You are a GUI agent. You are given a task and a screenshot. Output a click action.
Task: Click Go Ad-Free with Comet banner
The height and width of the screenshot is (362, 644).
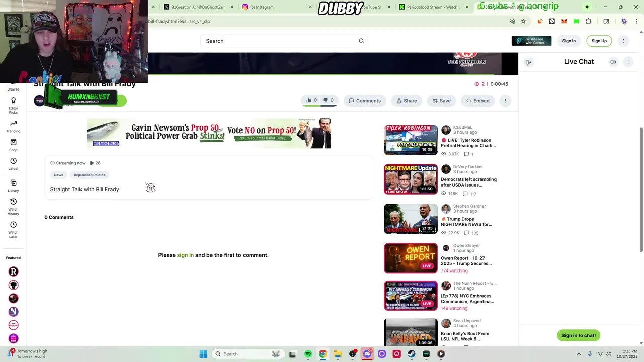(x=531, y=41)
